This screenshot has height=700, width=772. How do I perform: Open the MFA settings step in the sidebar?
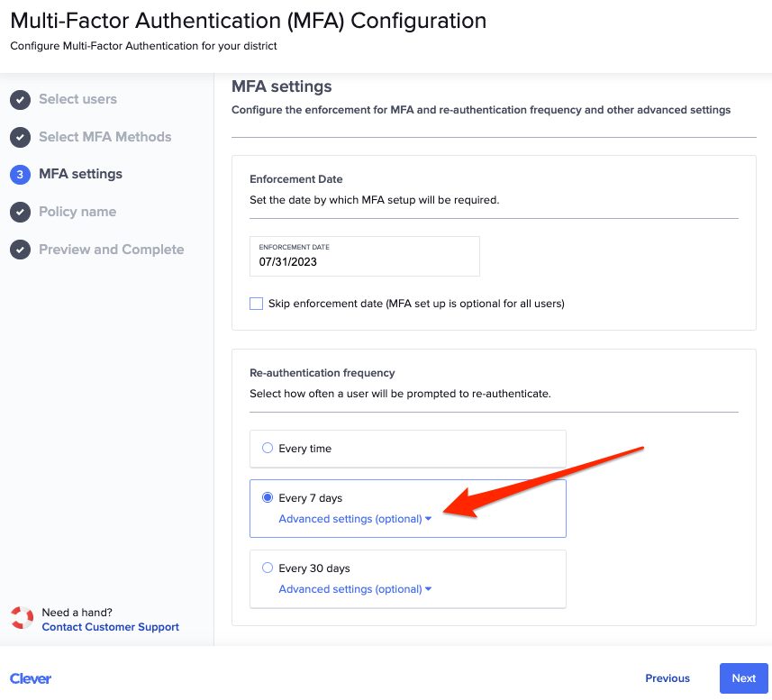click(x=81, y=174)
